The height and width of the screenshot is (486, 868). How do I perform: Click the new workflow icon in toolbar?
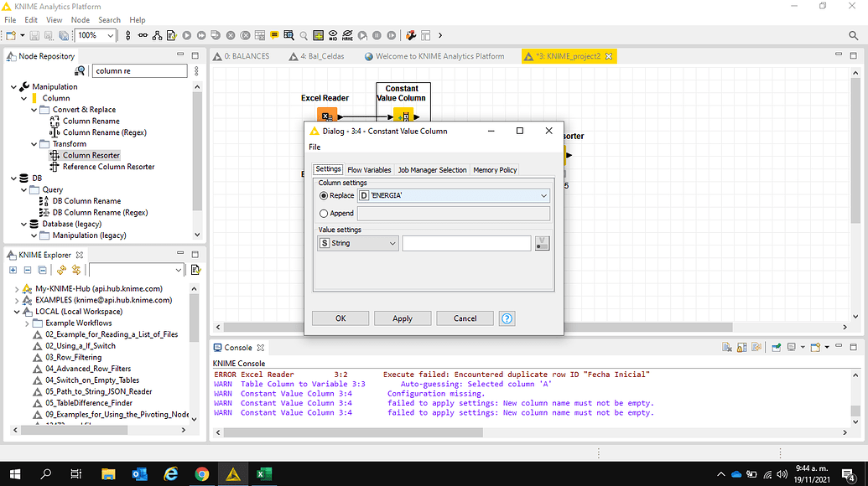10,35
